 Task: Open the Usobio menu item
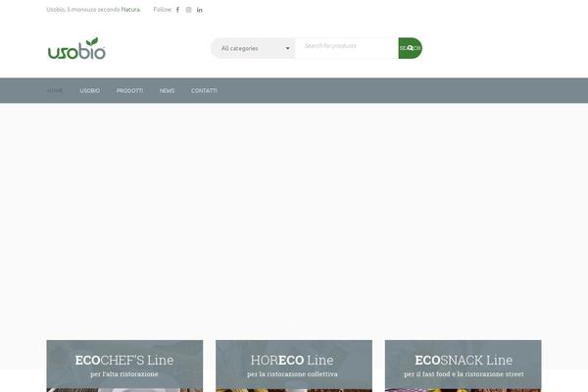coord(89,91)
